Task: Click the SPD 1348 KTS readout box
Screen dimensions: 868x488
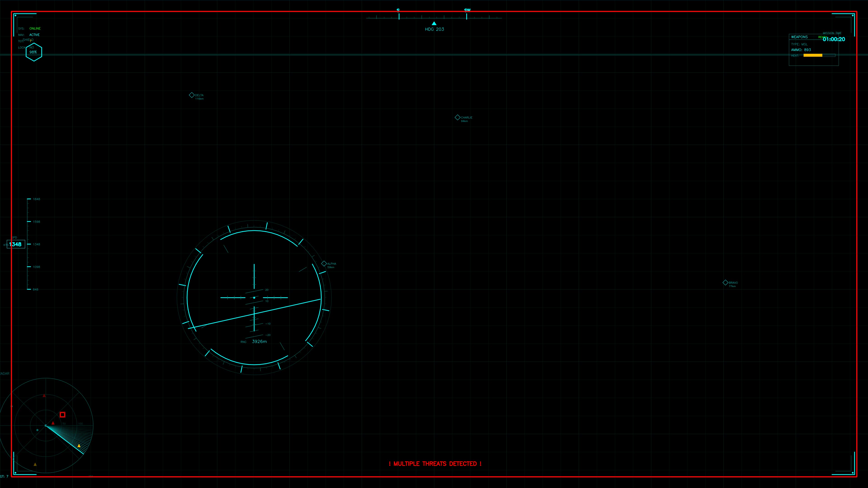Action: tap(16, 244)
